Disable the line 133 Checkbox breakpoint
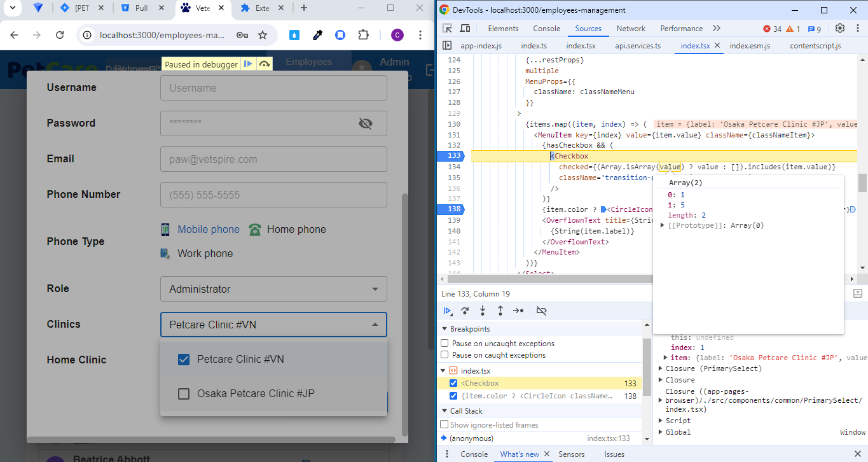 [x=453, y=383]
